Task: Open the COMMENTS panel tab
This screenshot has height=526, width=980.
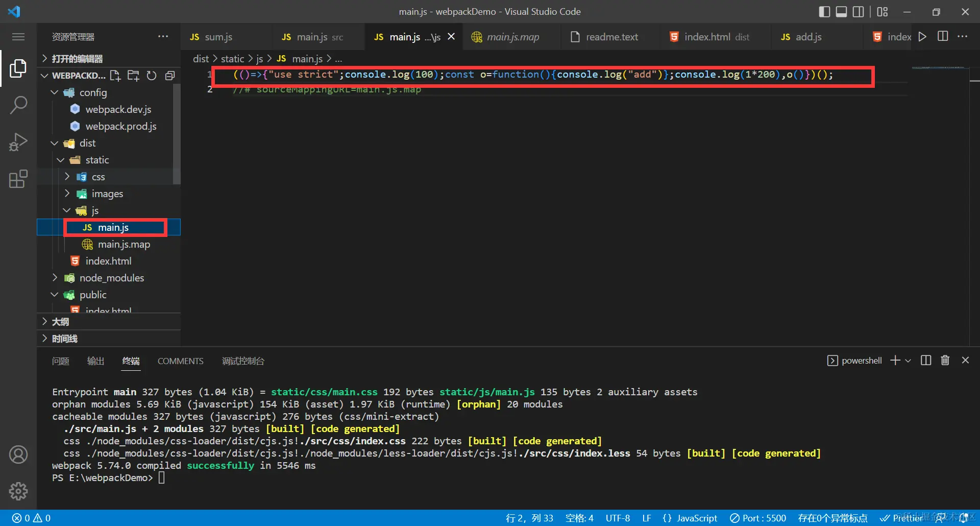Action: click(181, 361)
